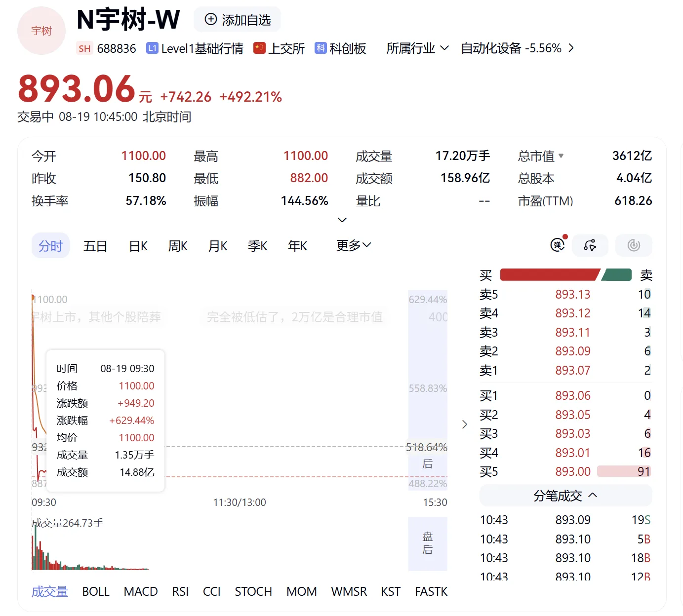
Task: Click the 卖5 price 893.13
Action: [x=572, y=294]
